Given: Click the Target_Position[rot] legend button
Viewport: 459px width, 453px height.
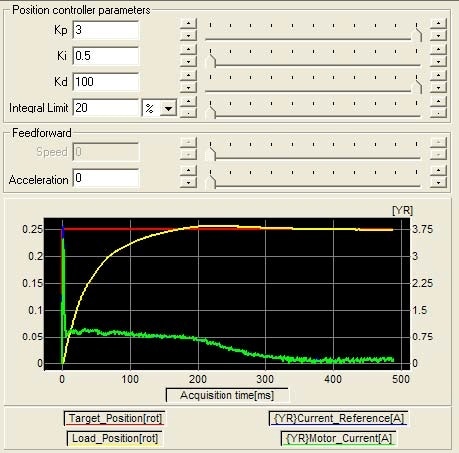Looking at the screenshot, I should point(115,418).
